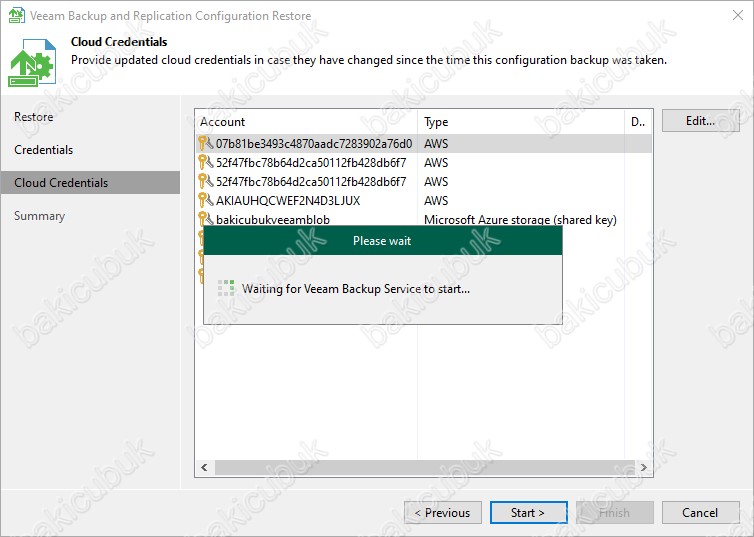Sort by the Type column header
This screenshot has width=754, height=537.
[x=521, y=122]
